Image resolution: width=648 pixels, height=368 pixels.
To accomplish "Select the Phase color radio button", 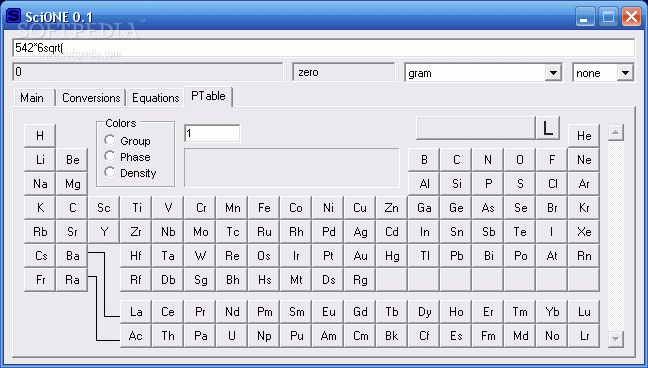I will point(110,156).
